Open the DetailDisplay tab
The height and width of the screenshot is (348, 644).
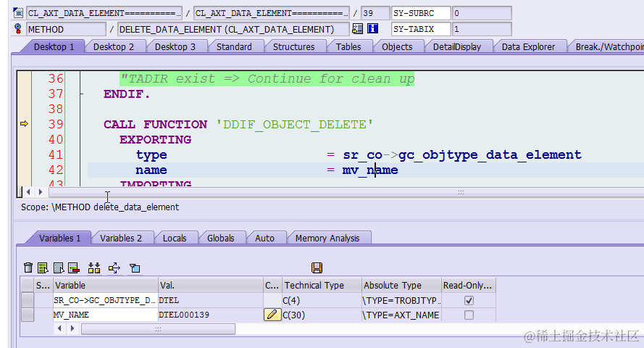456,47
